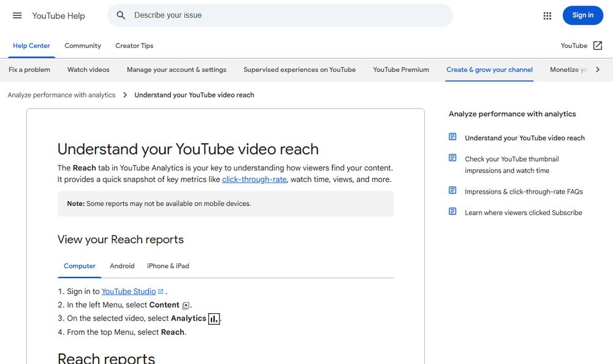613x364 pixels.
Task: Click the View your Reach reports heading
Action: pos(120,239)
